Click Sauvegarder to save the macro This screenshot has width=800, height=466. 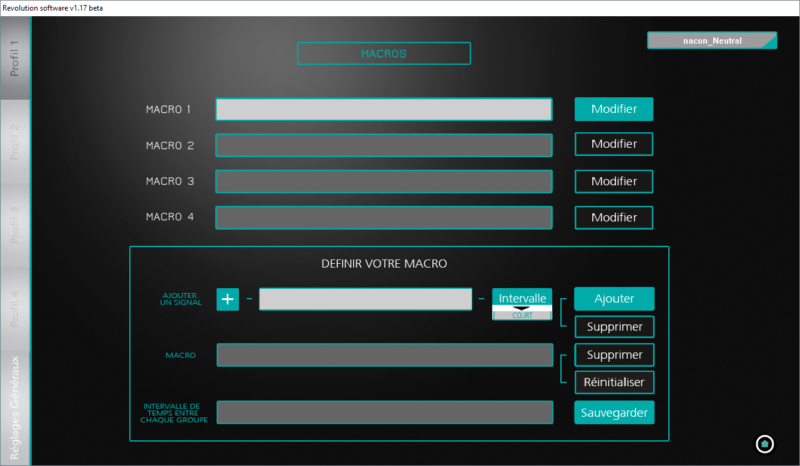(614, 412)
